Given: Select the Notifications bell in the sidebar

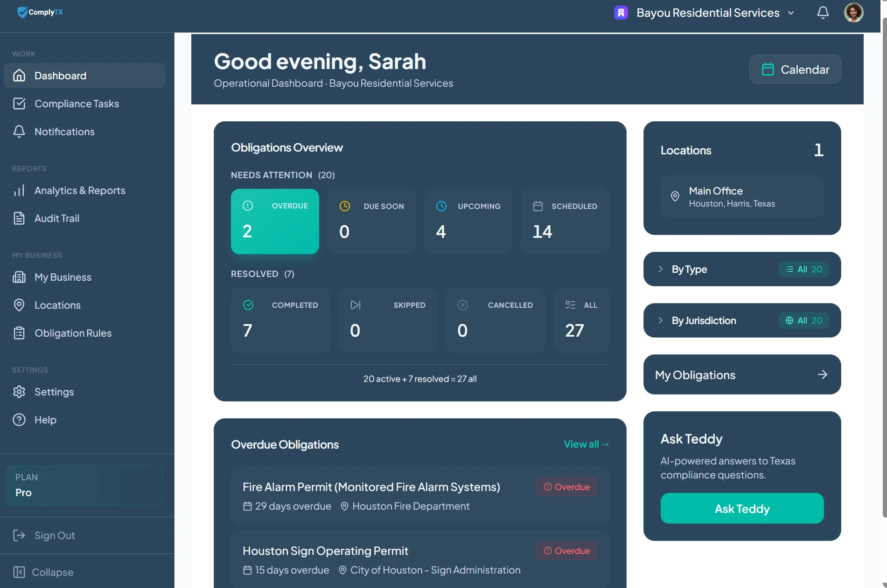Looking at the screenshot, I should pyautogui.click(x=19, y=131).
